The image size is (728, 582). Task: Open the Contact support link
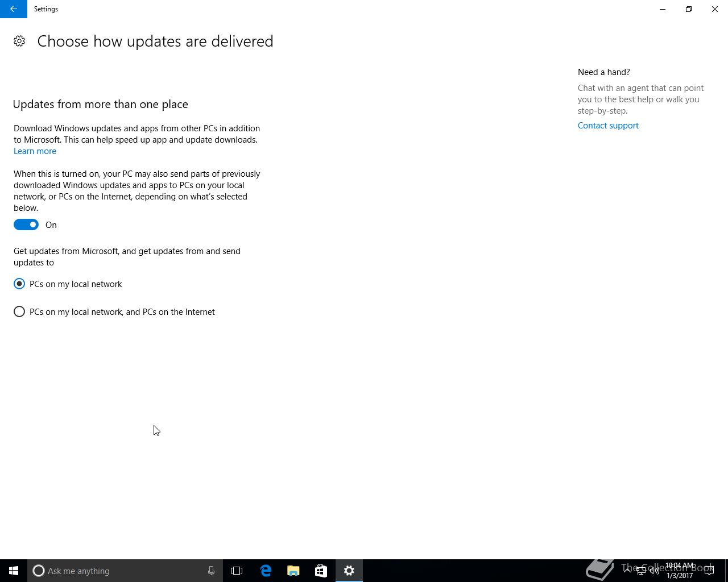point(608,126)
